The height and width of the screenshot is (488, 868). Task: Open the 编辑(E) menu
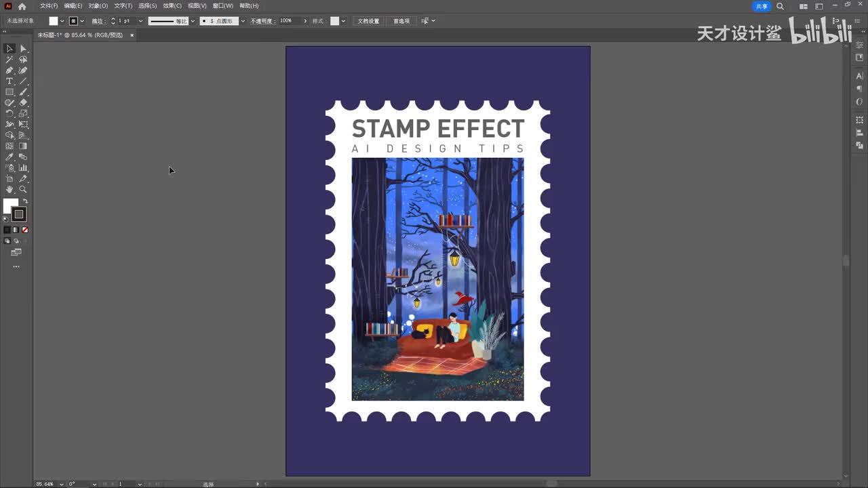[x=73, y=6]
